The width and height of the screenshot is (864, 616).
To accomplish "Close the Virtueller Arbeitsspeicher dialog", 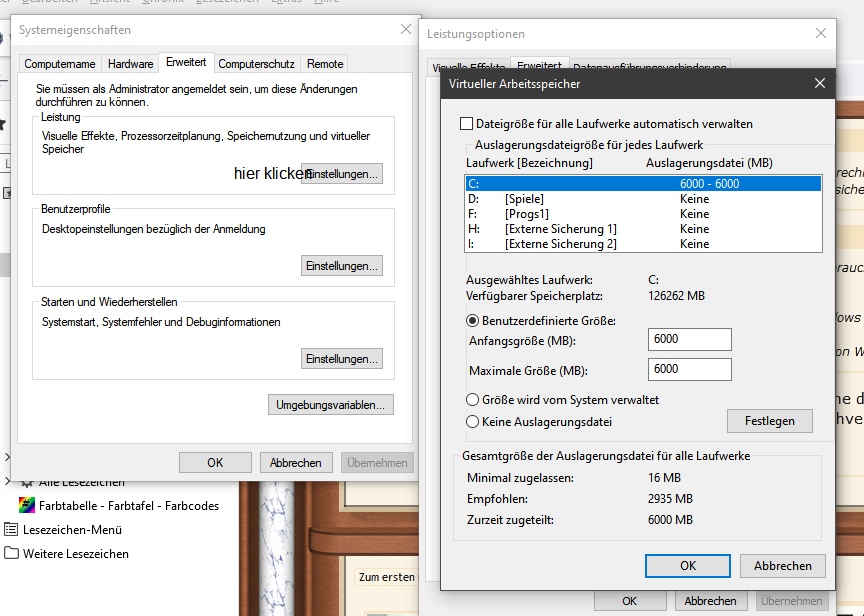I will pos(819,84).
